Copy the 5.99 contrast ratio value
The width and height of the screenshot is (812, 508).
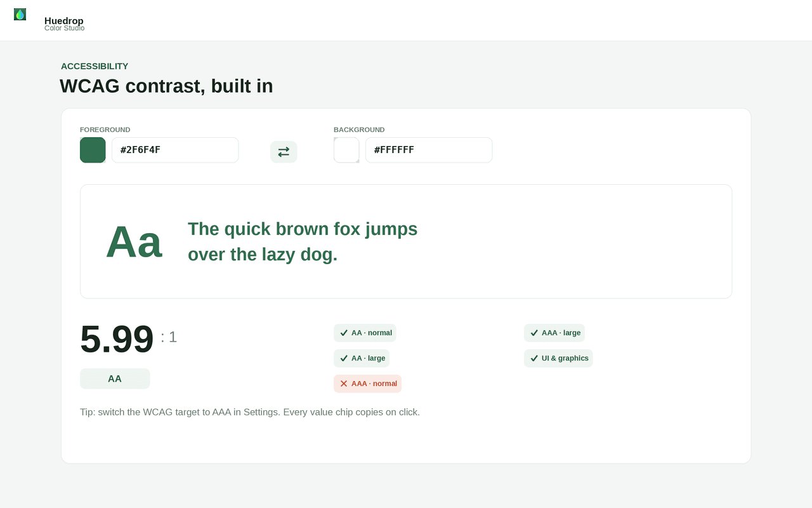coord(117,339)
